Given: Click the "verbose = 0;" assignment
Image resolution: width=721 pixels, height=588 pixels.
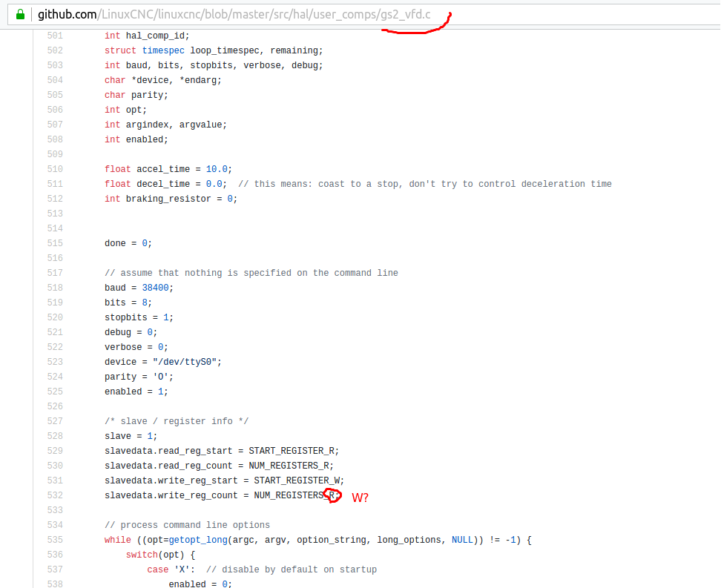Looking at the screenshot, I should coord(136,347).
